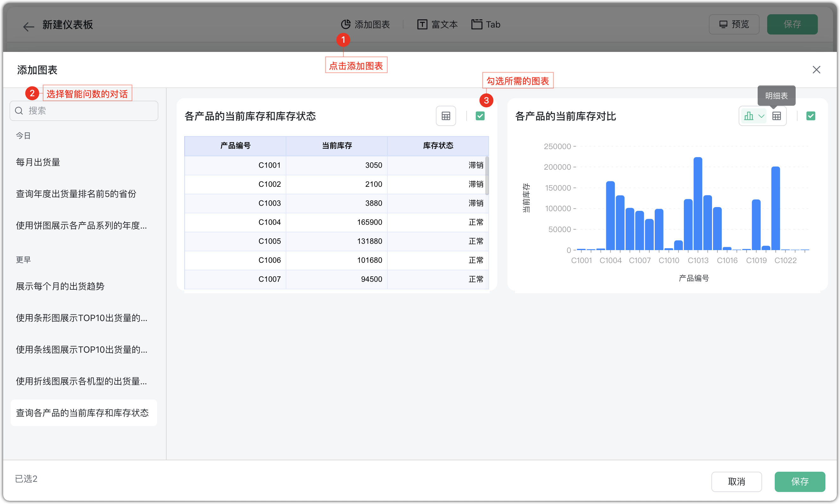
Task: Click the 富文本 text icon
Action: pyautogui.click(x=422, y=24)
